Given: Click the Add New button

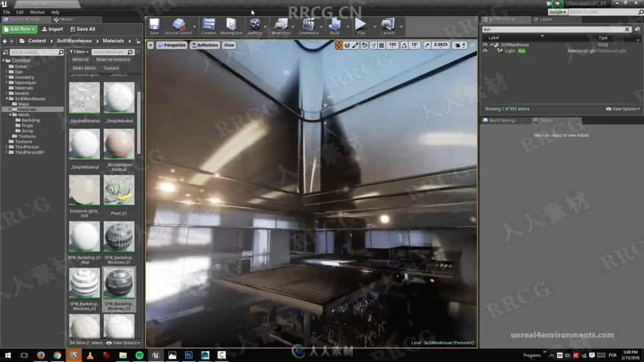Looking at the screenshot, I should tap(20, 29).
